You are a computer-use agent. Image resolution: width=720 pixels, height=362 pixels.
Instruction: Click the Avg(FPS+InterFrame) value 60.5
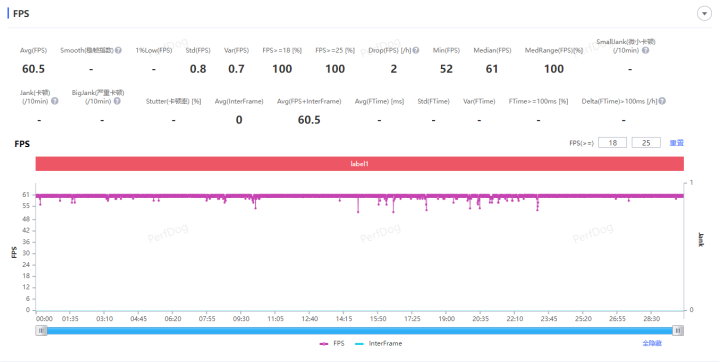coord(309,120)
